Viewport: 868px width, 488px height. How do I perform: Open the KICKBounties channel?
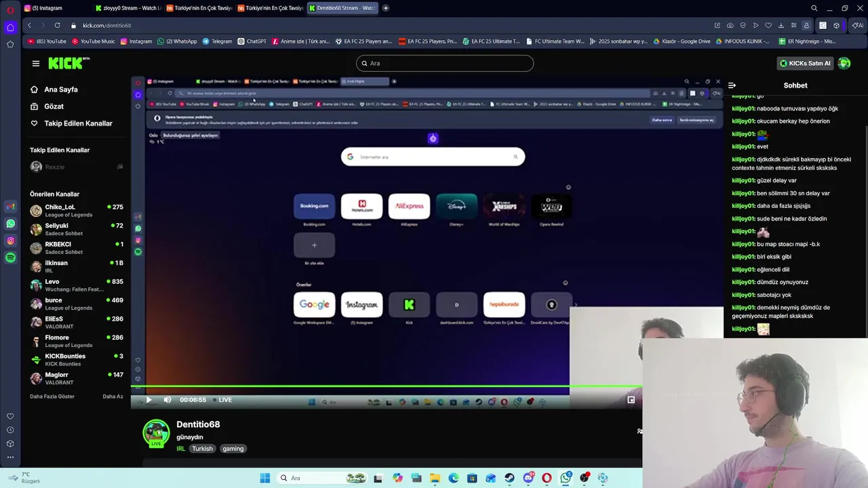click(77, 360)
